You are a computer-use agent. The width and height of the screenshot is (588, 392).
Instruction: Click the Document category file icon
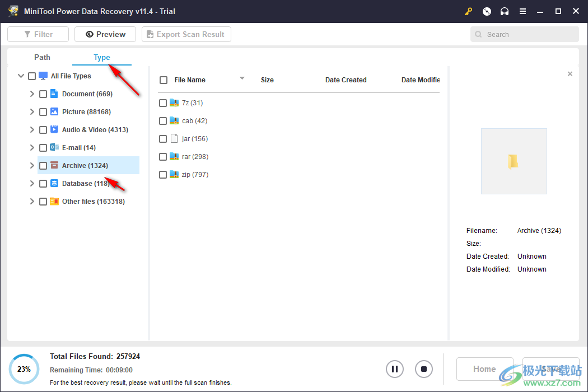(54, 94)
